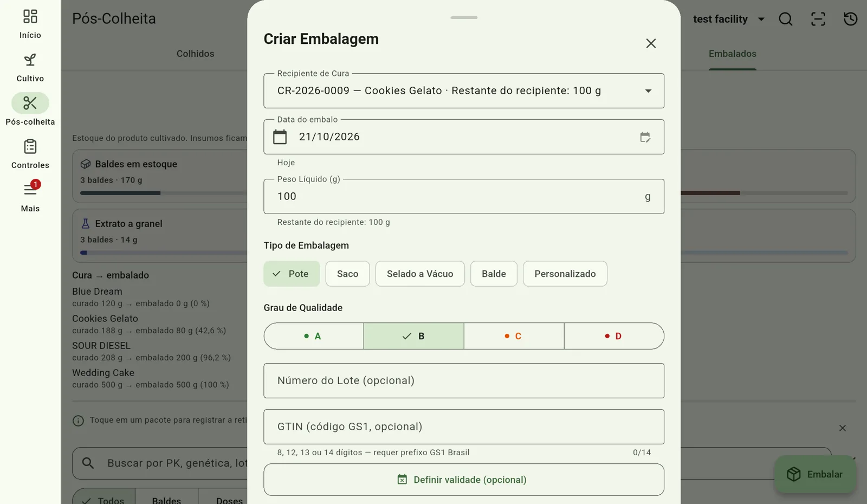Click the Data do embalo date field

(x=464, y=137)
